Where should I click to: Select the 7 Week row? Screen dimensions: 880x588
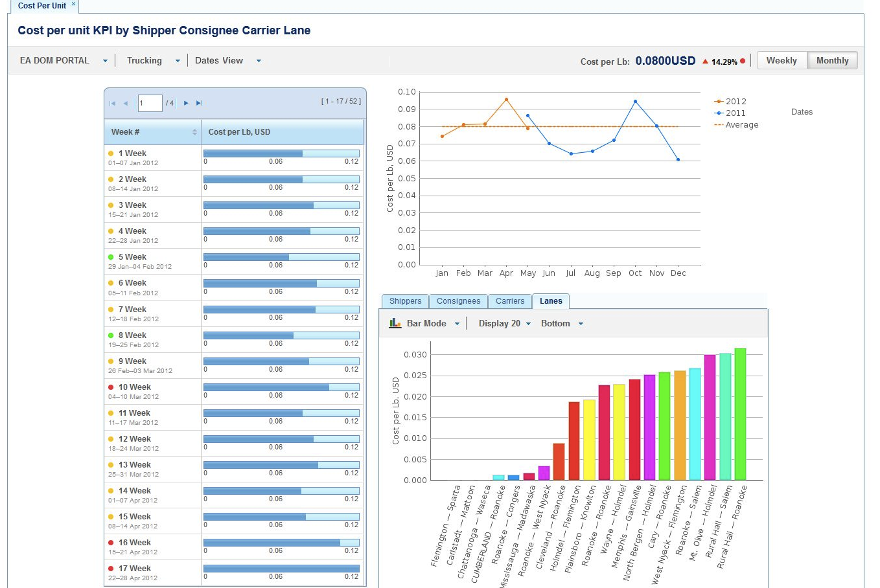point(235,314)
